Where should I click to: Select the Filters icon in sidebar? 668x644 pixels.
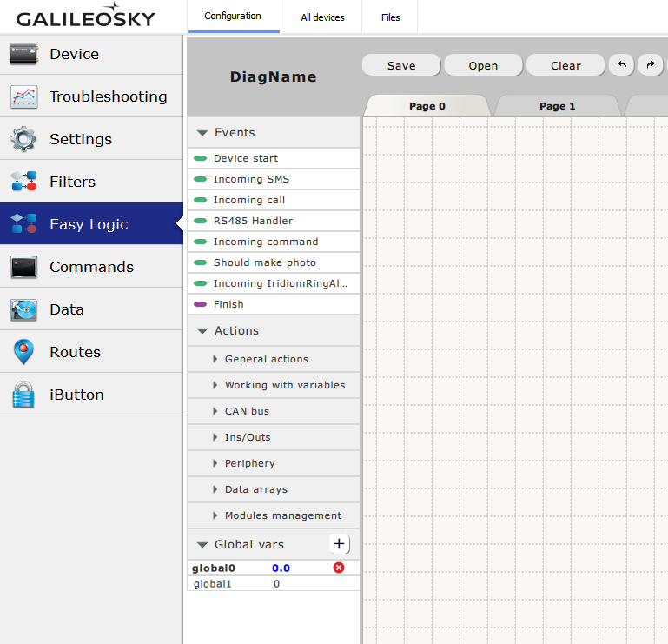point(24,182)
